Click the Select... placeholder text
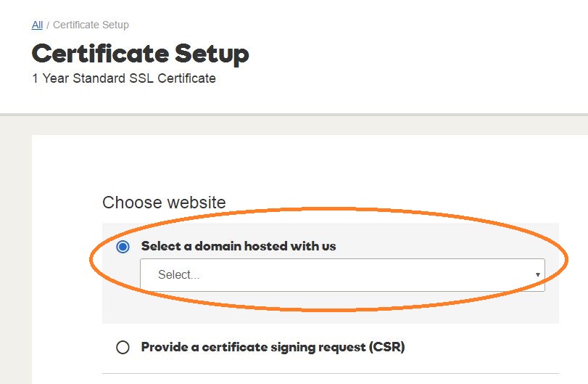The height and width of the screenshot is (384, 588). tap(178, 275)
